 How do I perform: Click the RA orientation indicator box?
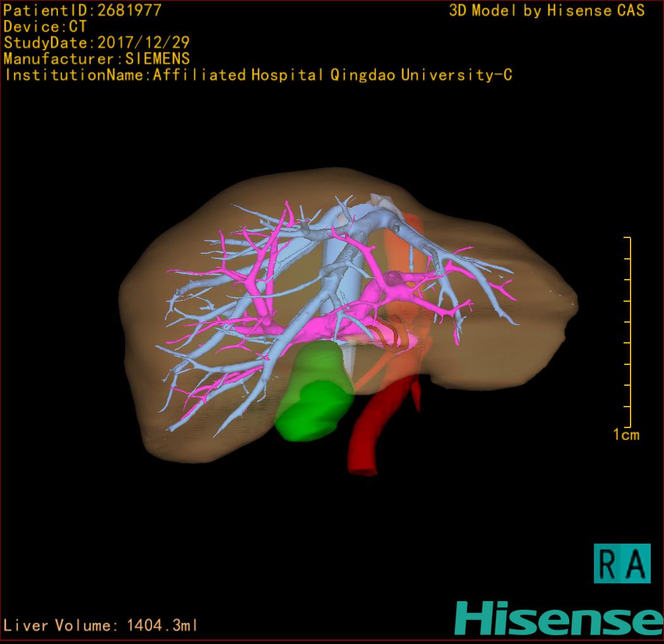622,563
